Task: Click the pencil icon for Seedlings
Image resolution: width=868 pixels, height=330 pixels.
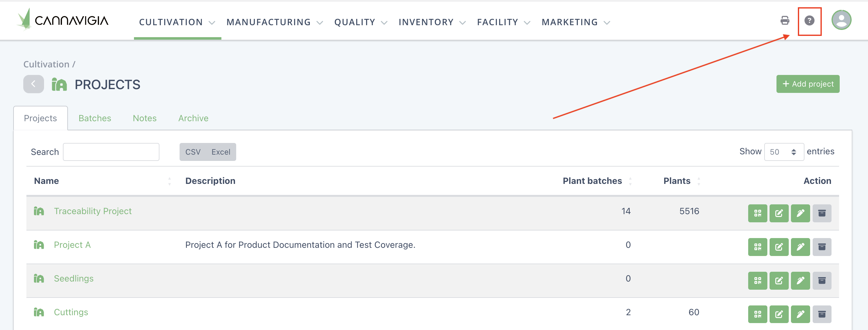Action: pyautogui.click(x=800, y=281)
